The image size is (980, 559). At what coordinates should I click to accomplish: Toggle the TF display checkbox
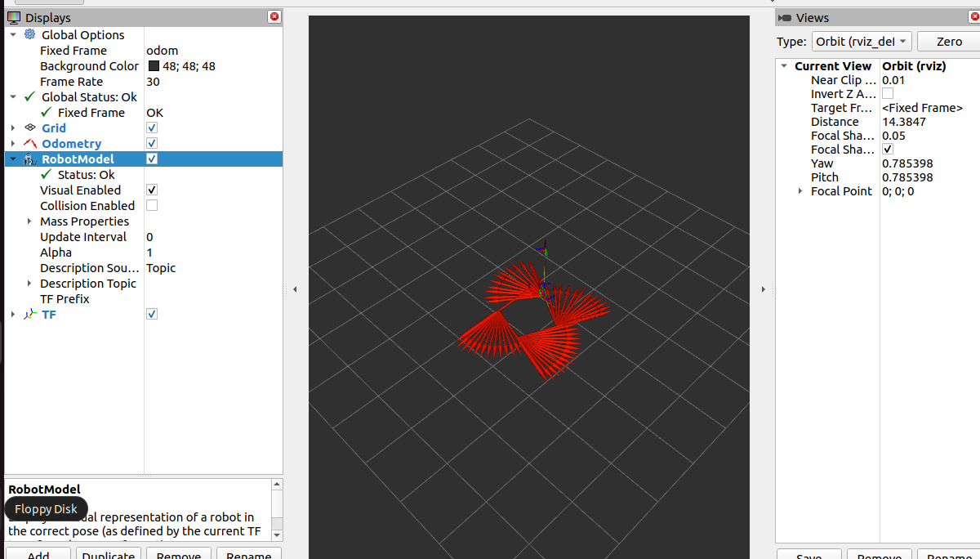point(152,314)
